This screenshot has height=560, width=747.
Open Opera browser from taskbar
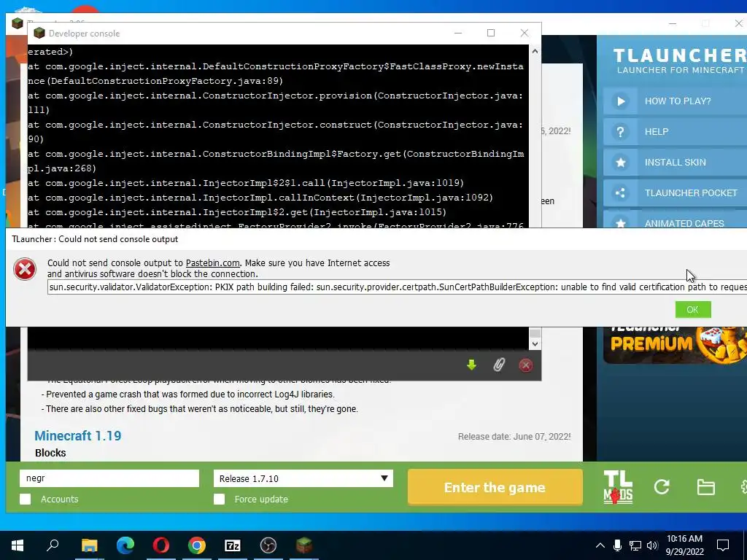click(161, 545)
